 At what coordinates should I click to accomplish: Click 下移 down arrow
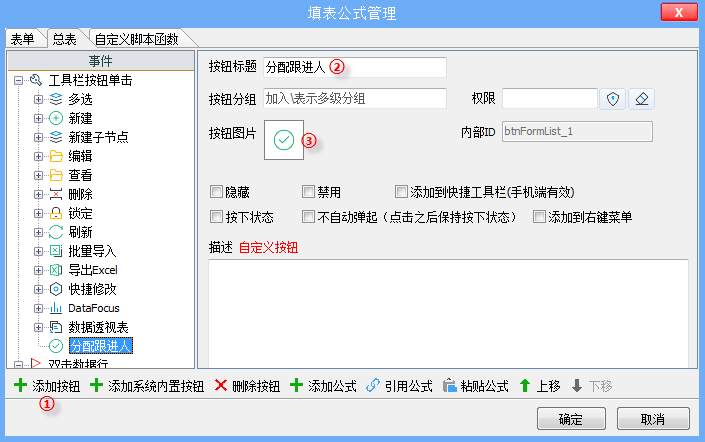point(592,386)
